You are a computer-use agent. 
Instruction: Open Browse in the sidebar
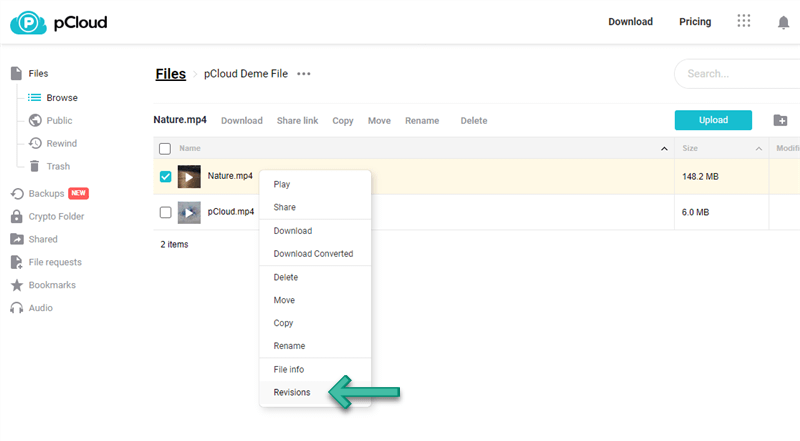point(62,97)
